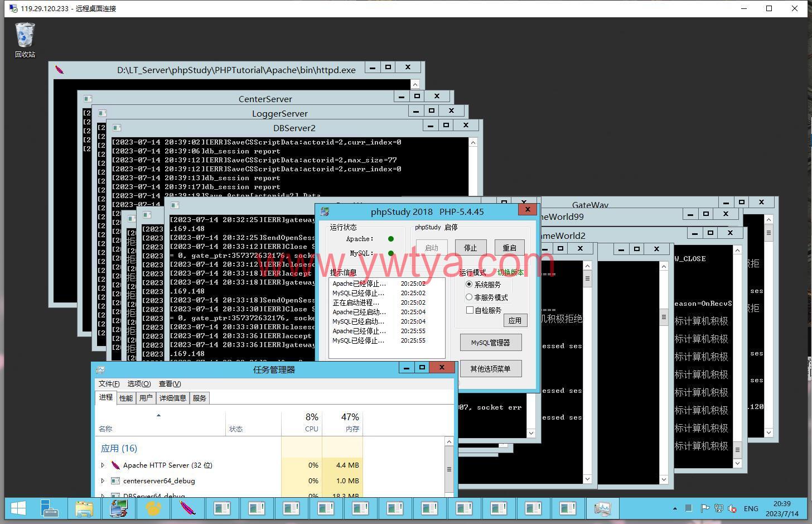Open the 选项(O) menu in Task Manager
812x524 pixels.
139,383
